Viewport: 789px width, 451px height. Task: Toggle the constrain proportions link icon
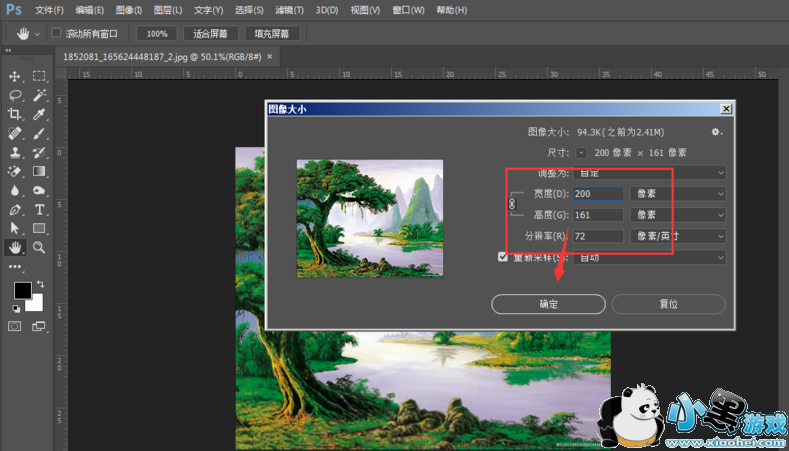(x=512, y=204)
